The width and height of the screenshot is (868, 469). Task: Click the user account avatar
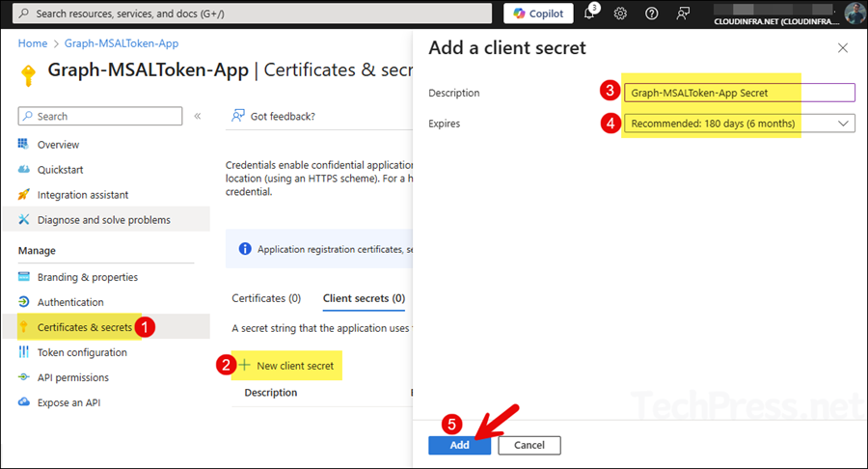point(854,13)
